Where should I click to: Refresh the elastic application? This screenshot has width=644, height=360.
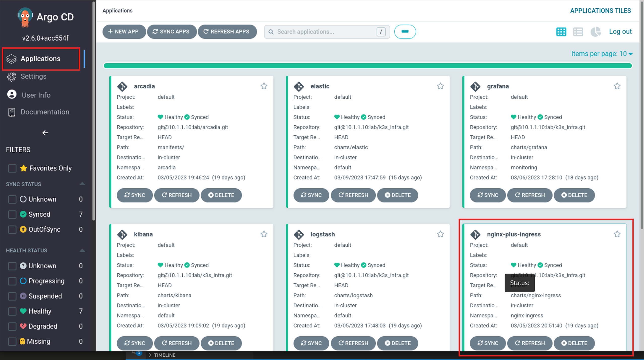[353, 195]
